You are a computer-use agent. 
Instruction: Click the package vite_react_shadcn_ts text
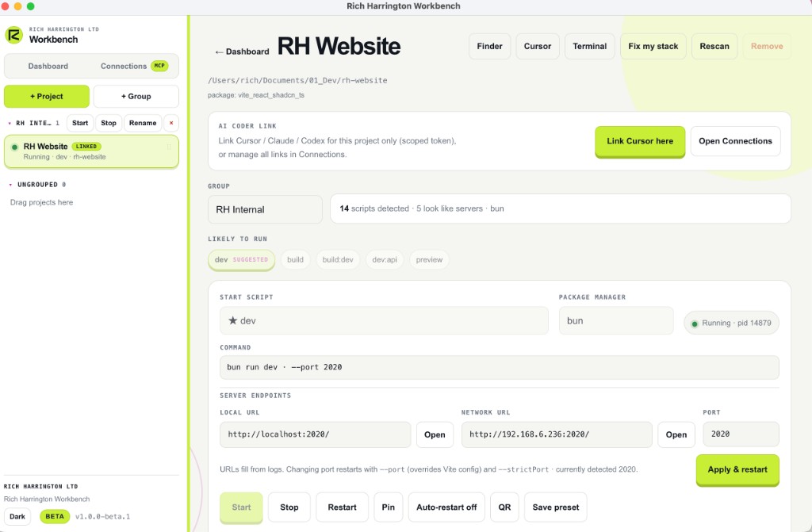coord(256,95)
